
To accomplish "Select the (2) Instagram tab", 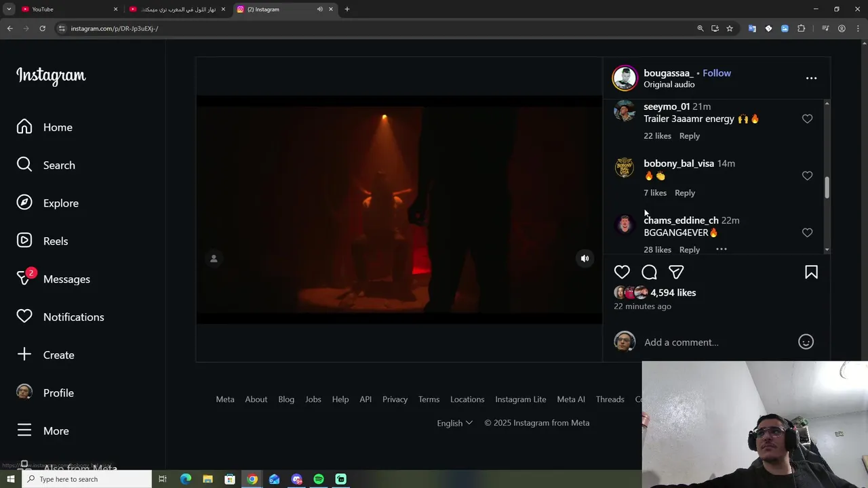I will point(285,9).
